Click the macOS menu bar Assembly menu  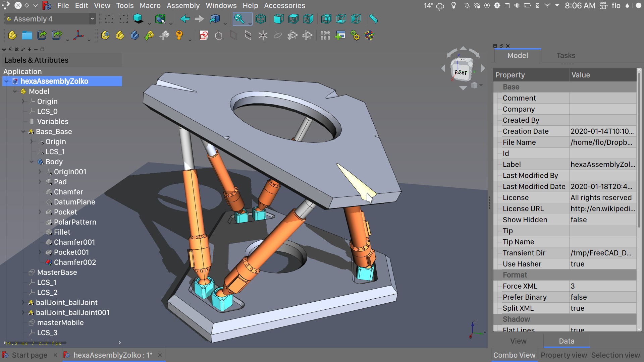coord(183,5)
